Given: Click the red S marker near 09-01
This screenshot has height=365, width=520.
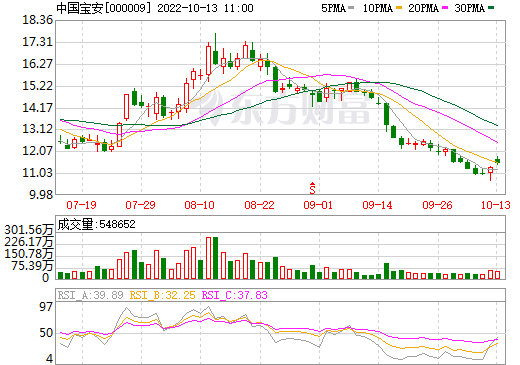Looking at the screenshot, I should pyautogui.click(x=312, y=188).
